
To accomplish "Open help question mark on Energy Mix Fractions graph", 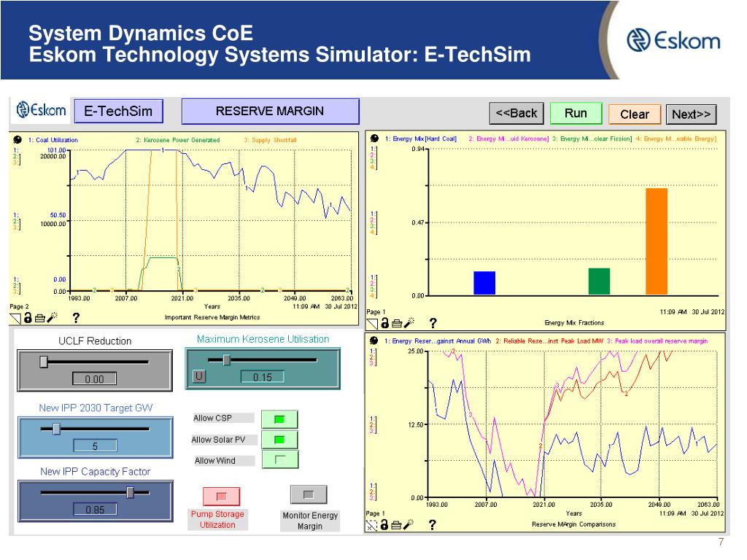I will 433,323.
